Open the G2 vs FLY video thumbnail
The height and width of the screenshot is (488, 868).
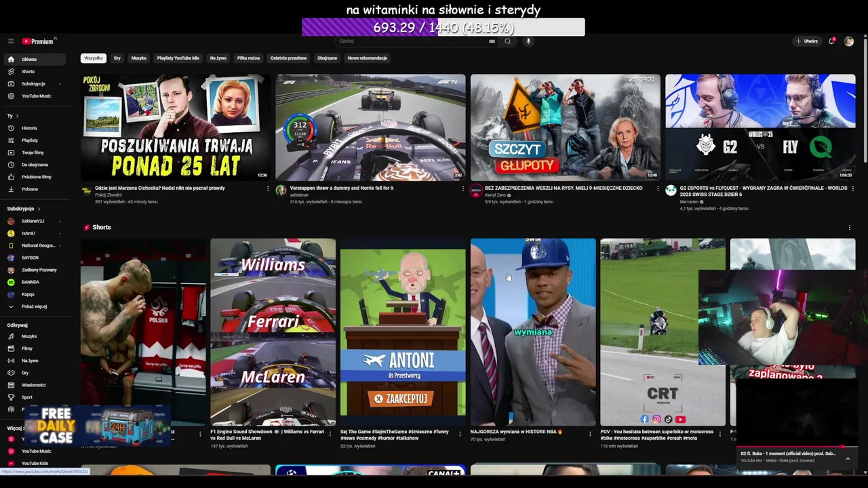click(760, 127)
